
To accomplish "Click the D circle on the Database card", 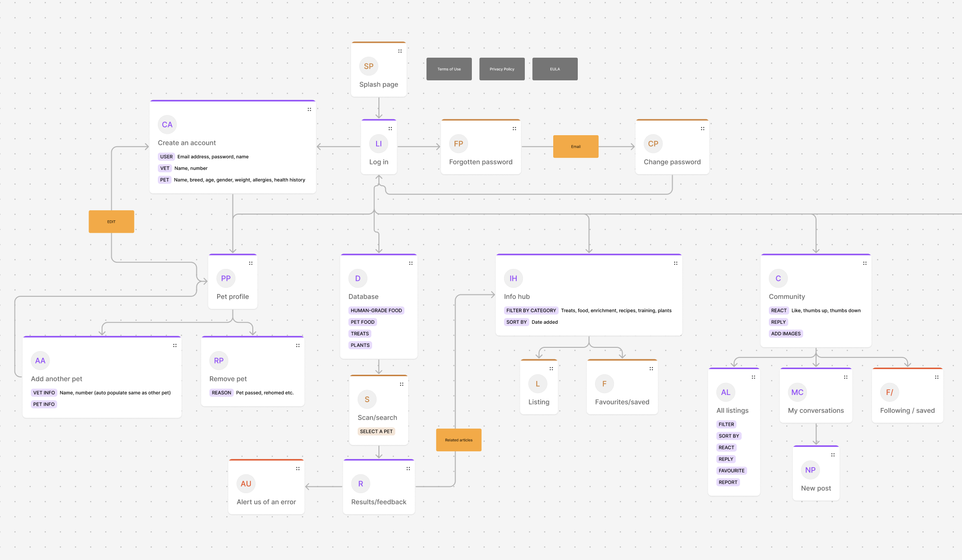I will 357,278.
